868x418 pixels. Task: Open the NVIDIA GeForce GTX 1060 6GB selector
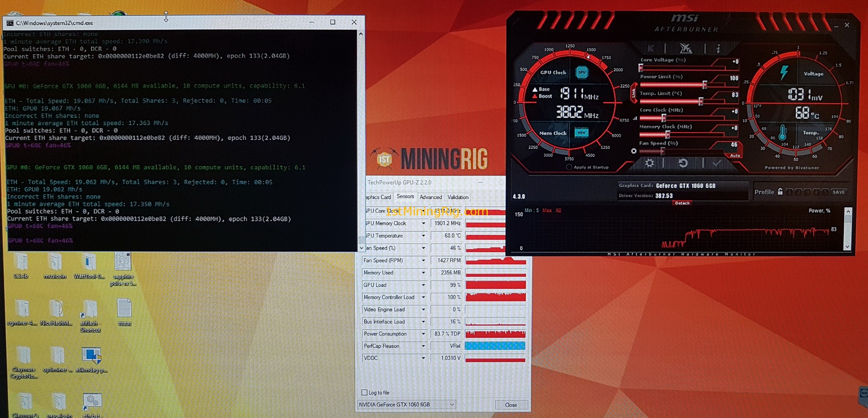(407, 405)
